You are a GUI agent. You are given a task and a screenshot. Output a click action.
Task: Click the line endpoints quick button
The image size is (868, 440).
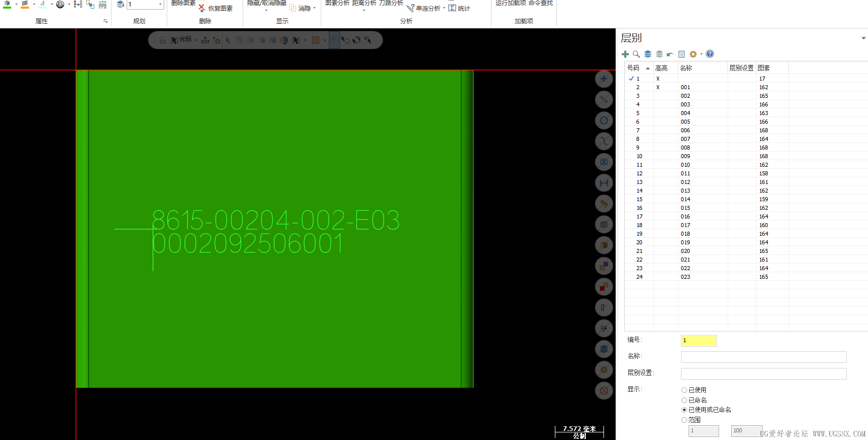tap(603, 99)
